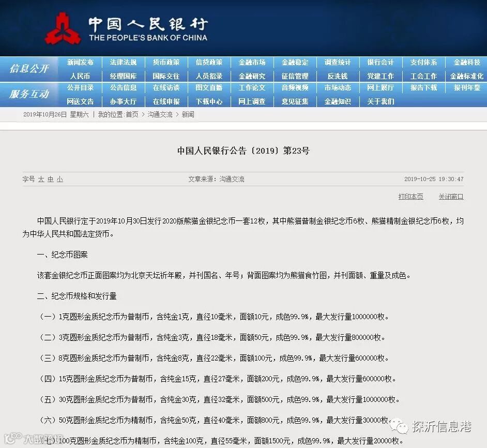Click the 文章来源：沟通交流 text
The image size is (487, 448).
pyautogui.click(x=216, y=179)
